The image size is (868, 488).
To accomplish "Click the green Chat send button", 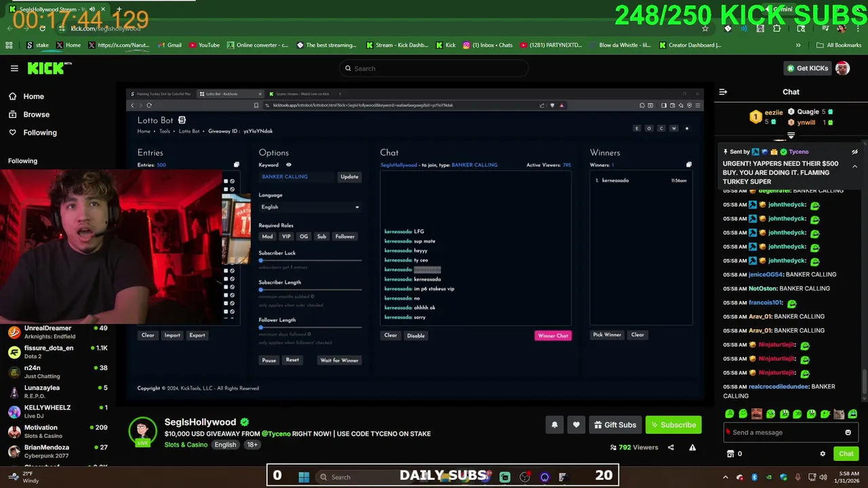I will click(846, 454).
